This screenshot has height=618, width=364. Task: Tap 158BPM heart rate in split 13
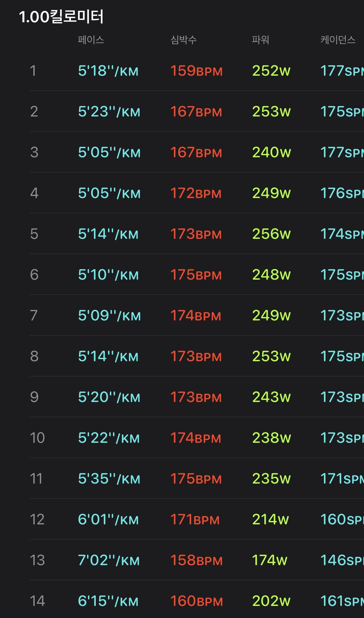click(196, 561)
